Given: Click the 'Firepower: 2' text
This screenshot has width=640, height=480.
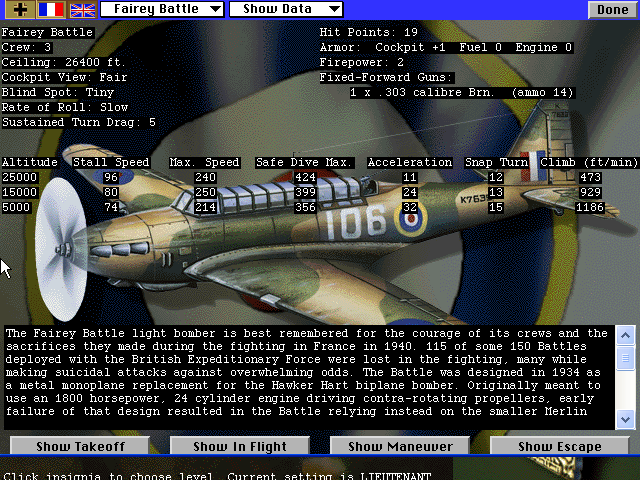Looking at the screenshot, I should pyautogui.click(x=362, y=62).
